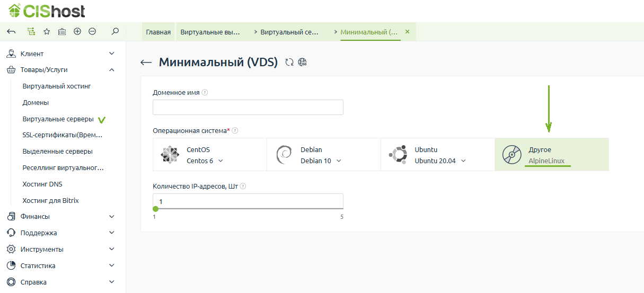Screen dimensions: 644x293
Task: Select Другое AlpineLinux operating system
Action: 551,155
